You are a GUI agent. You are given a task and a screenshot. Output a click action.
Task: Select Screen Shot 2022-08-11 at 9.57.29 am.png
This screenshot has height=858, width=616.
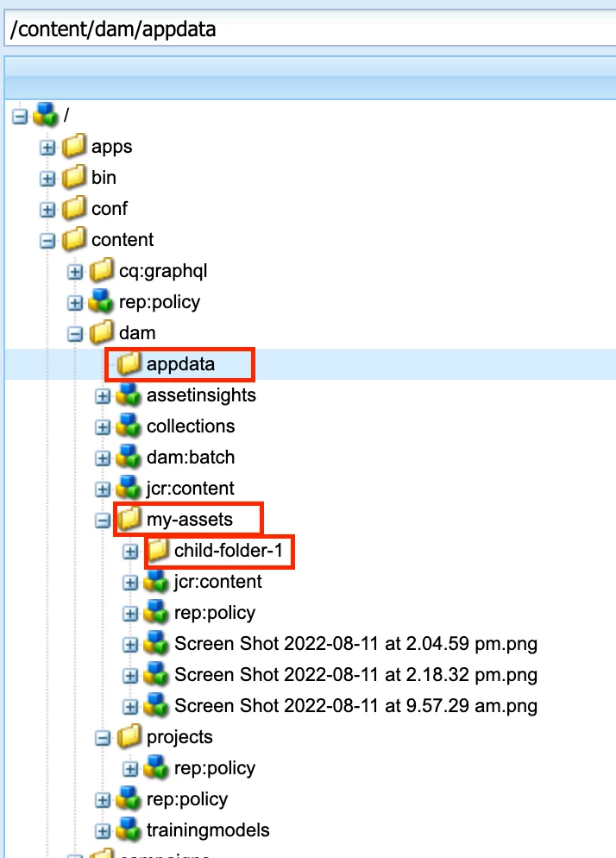356,706
